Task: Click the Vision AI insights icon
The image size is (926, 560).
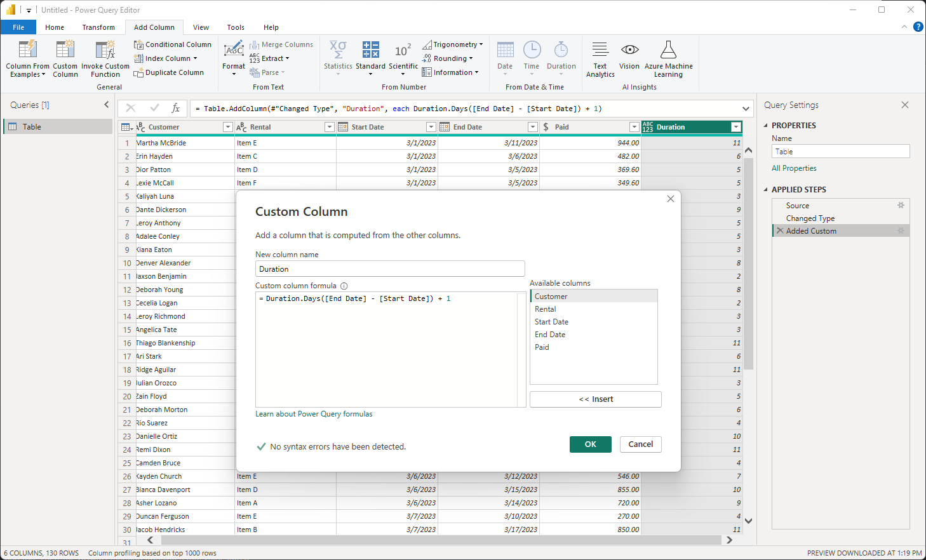Action: point(629,50)
